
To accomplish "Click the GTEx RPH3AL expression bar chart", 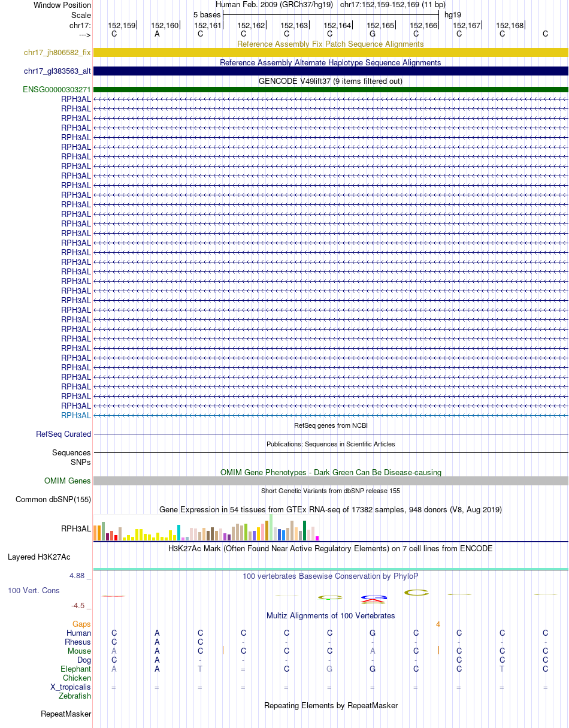I will coord(207,528).
